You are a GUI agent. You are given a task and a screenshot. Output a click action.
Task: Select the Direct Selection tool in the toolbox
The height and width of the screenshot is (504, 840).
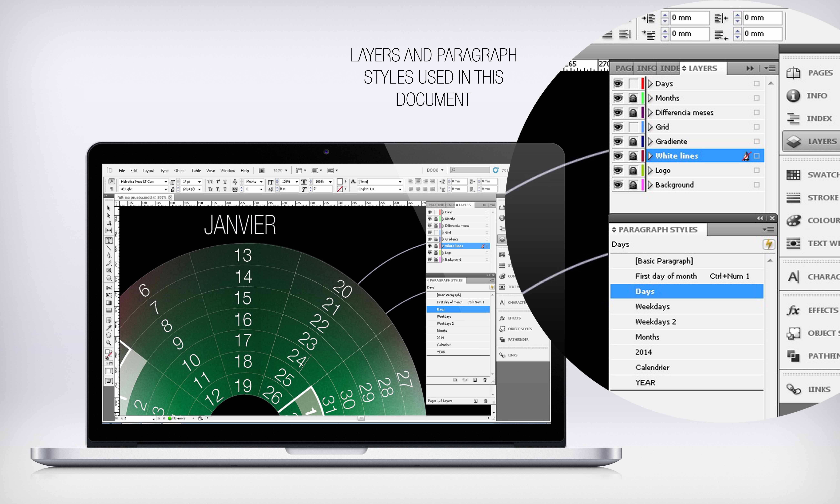[109, 215]
